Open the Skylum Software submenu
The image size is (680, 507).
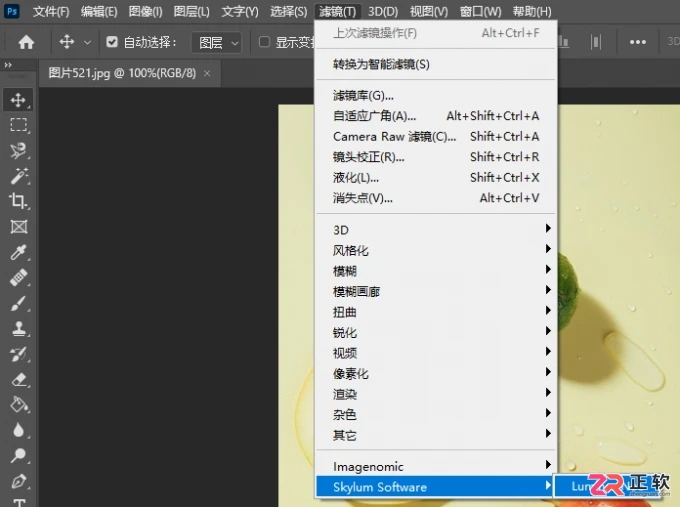coord(436,487)
